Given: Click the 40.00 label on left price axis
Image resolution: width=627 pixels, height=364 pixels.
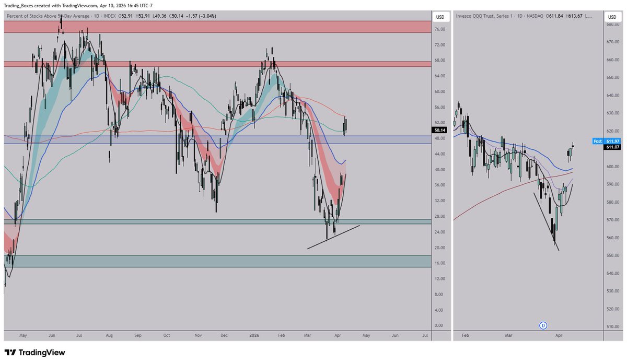Looking at the screenshot, I should click(x=440, y=170).
